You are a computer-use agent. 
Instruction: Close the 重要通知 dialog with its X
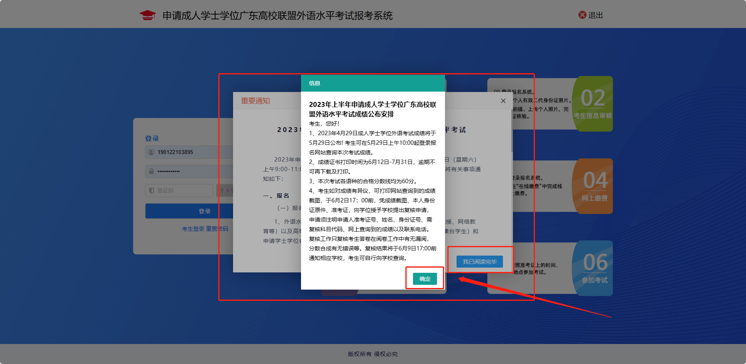(503, 101)
